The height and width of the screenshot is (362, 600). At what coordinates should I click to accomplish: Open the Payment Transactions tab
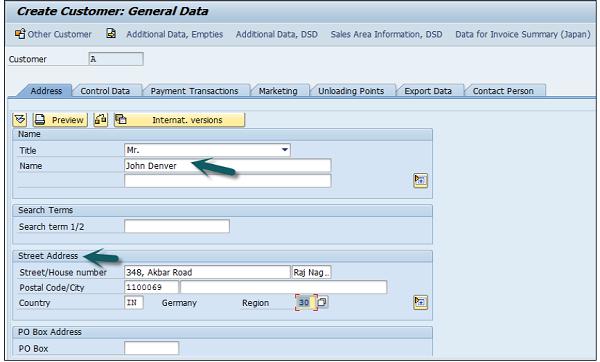pos(194,91)
